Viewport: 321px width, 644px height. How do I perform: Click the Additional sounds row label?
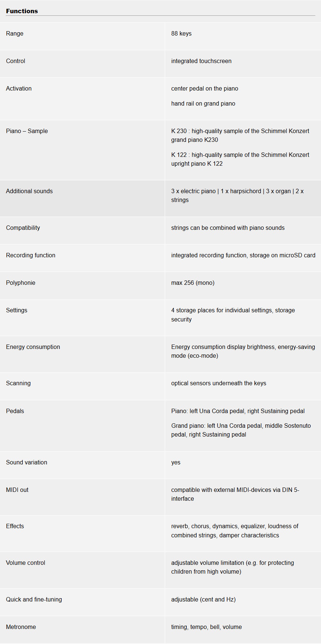(29, 191)
